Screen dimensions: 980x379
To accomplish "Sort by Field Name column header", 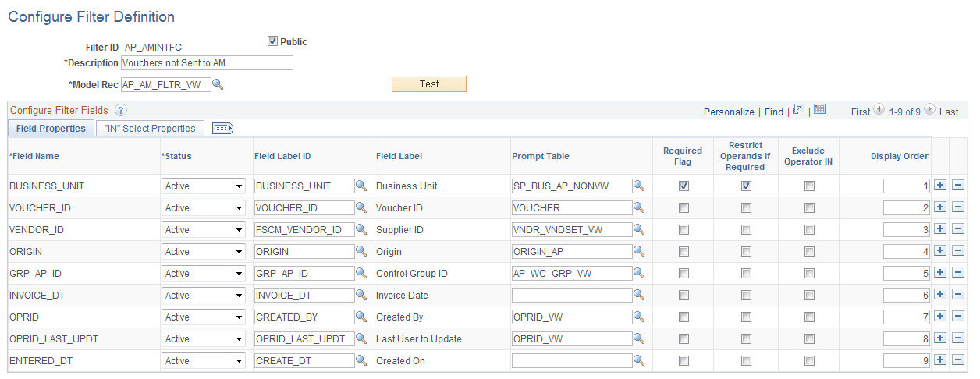I will [x=34, y=156].
